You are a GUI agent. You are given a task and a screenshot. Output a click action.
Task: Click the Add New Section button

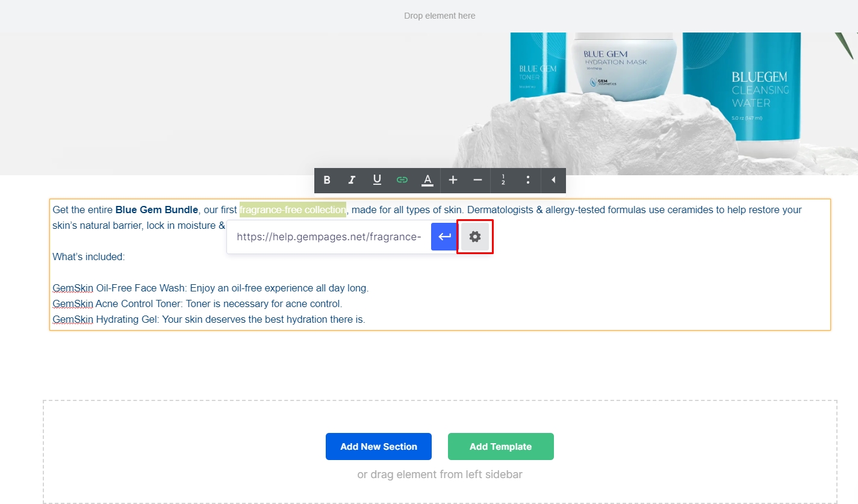coord(379,446)
